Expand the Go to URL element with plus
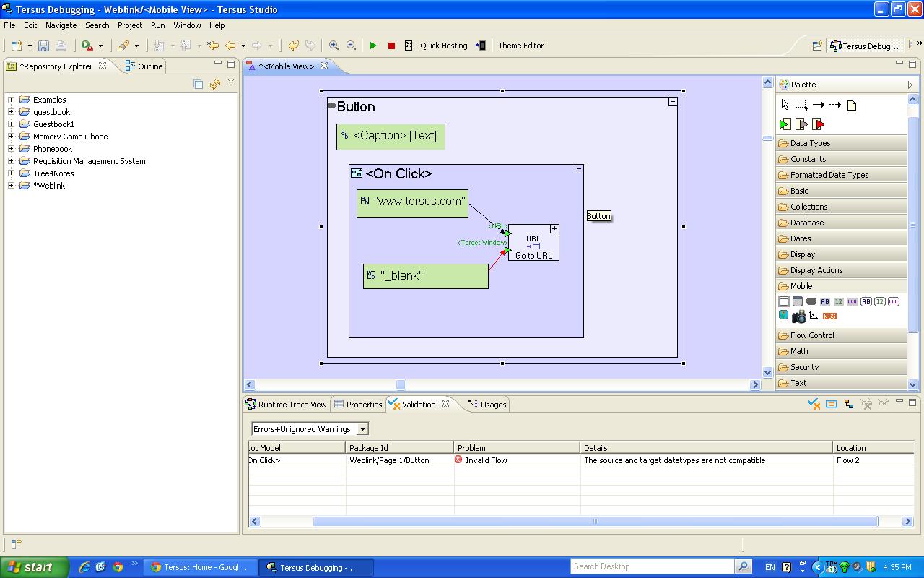The width and height of the screenshot is (924, 578). pyautogui.click(x=554, y=229)
